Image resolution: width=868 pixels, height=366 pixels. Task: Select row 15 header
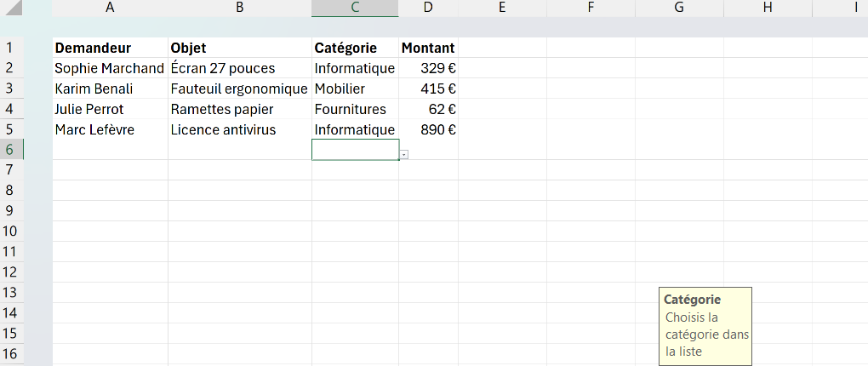tap(12, 334)
